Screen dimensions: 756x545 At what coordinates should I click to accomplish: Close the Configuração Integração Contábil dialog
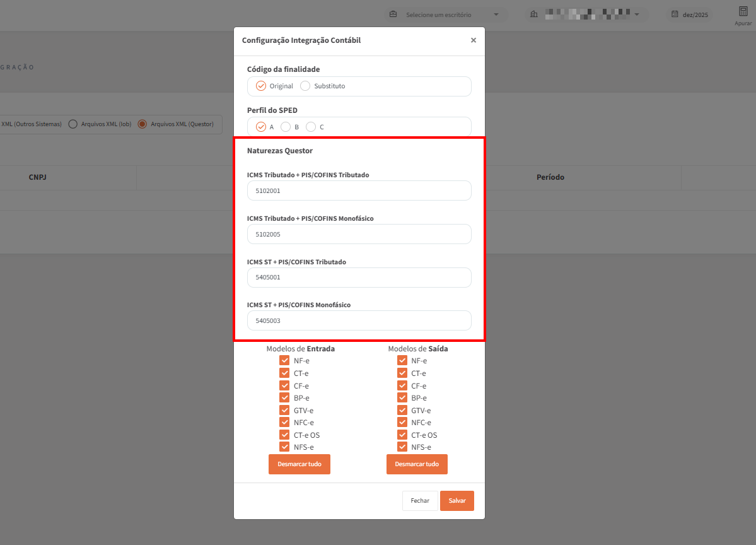[x=473, y=40]
